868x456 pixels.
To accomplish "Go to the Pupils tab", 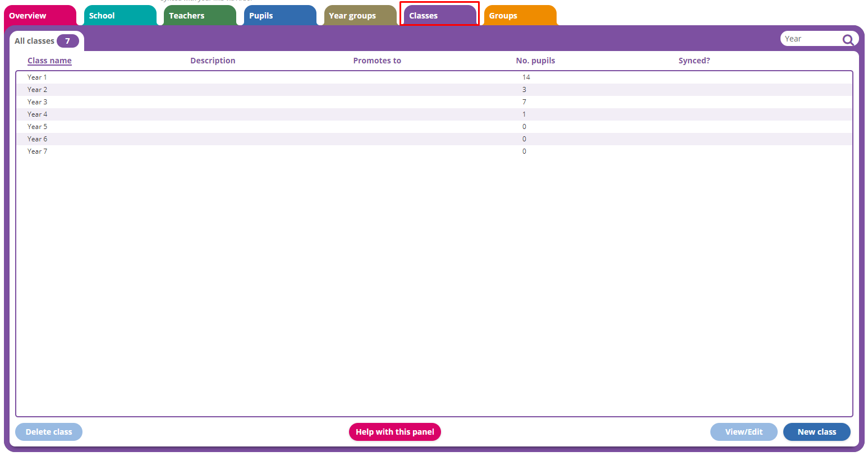I will click(x=260, y=15).
